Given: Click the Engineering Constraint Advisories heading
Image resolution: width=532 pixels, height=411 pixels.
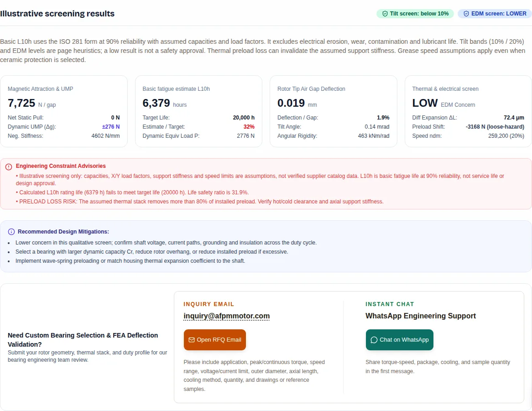Looking at the screenshot, I should [61, 166].
